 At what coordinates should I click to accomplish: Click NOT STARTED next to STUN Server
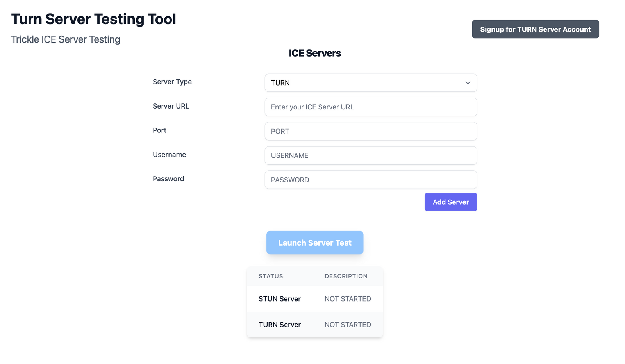tap(348, 299)
